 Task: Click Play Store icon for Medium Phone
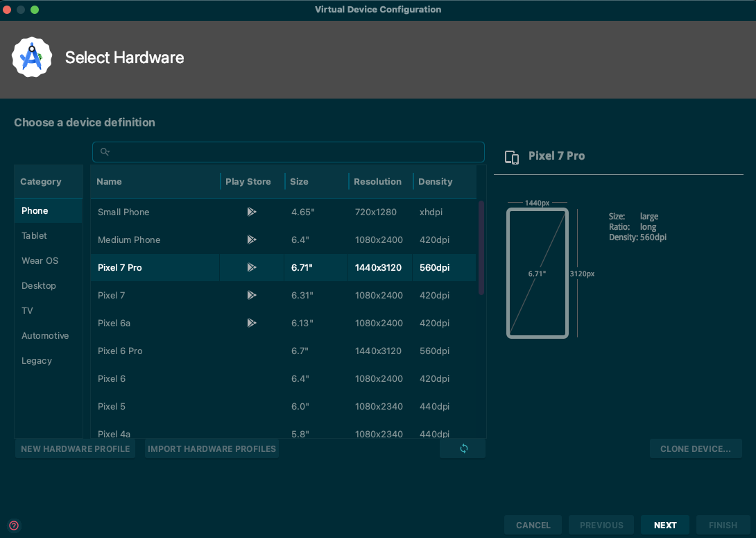point(252,239)
